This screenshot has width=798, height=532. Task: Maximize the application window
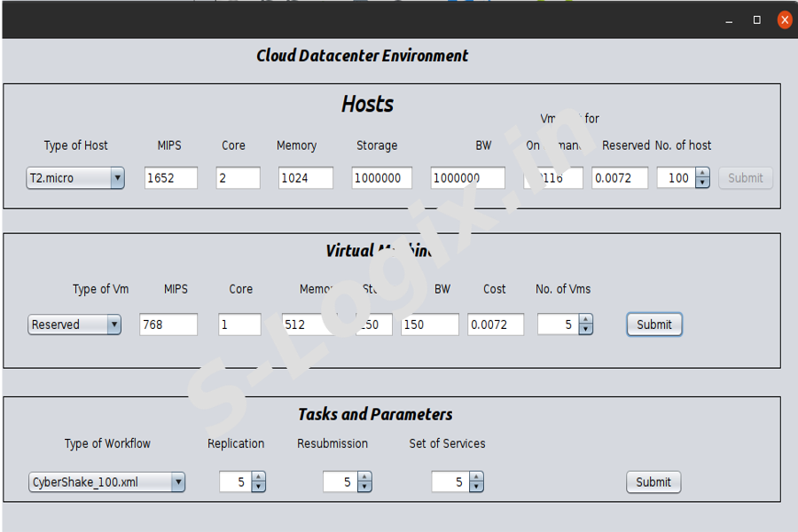click(756, 20)
